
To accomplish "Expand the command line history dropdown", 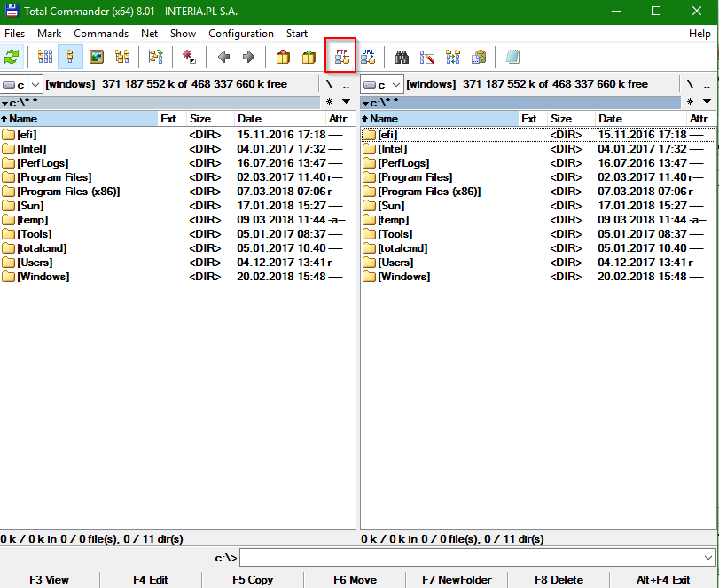I will (708, 558).
